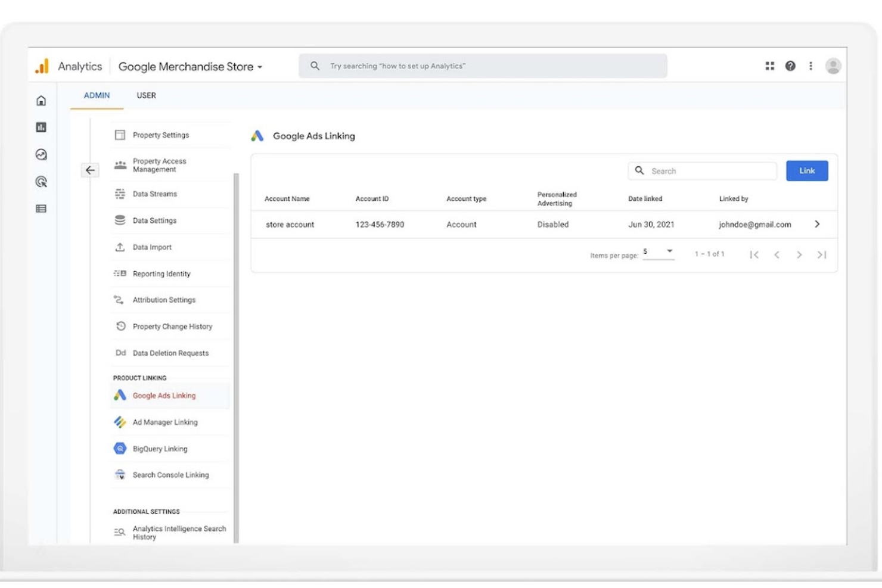Open the three-dot overflow menu in header
This screenshot has height=588, width=882.
810,66
